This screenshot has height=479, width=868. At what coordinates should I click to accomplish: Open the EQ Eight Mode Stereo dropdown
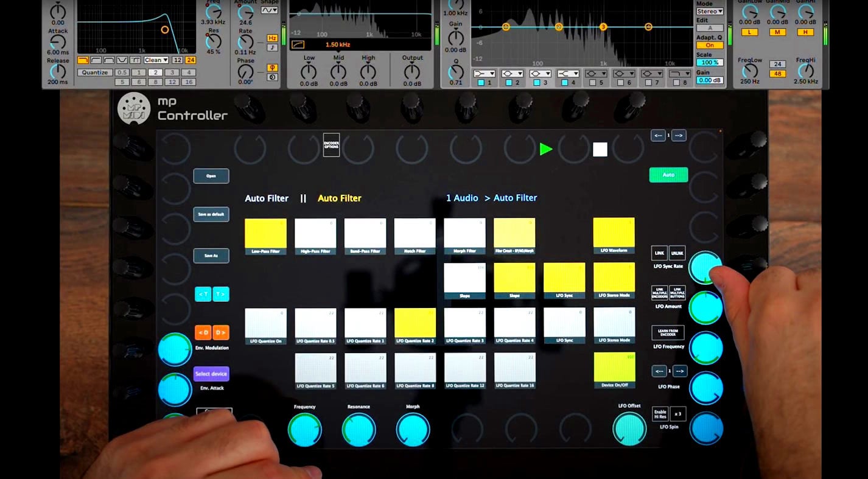[x=710, y=11]
